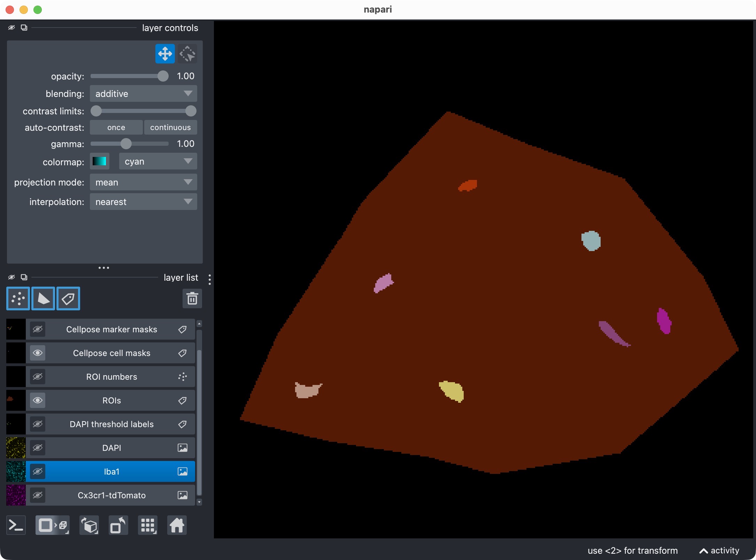Show the DAPI image layer
The height and width of the screenshot is (560, 756).
click(x=38, y=448)
